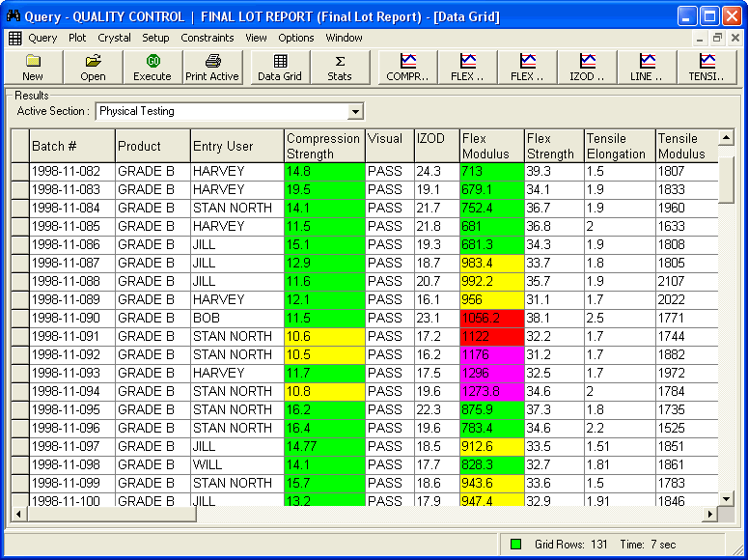Click the grid document icon in menu bar

coord(14,39)
